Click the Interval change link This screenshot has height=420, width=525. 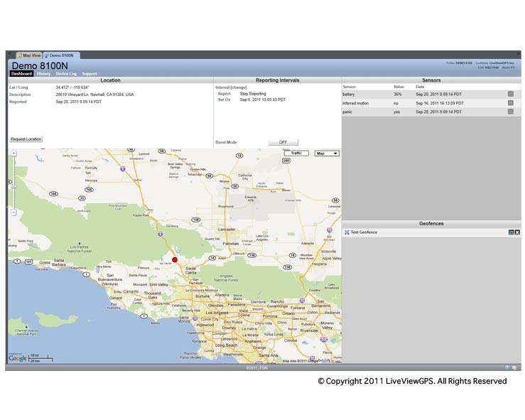(239, 87)
